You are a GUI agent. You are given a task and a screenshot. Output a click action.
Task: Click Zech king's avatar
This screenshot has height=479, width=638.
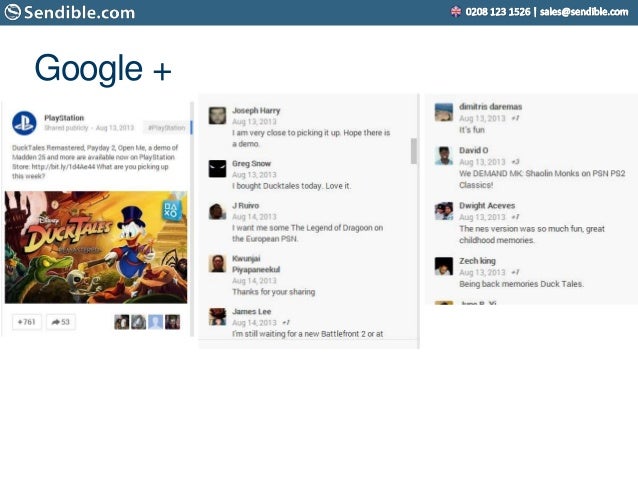[x=444, y=266]
